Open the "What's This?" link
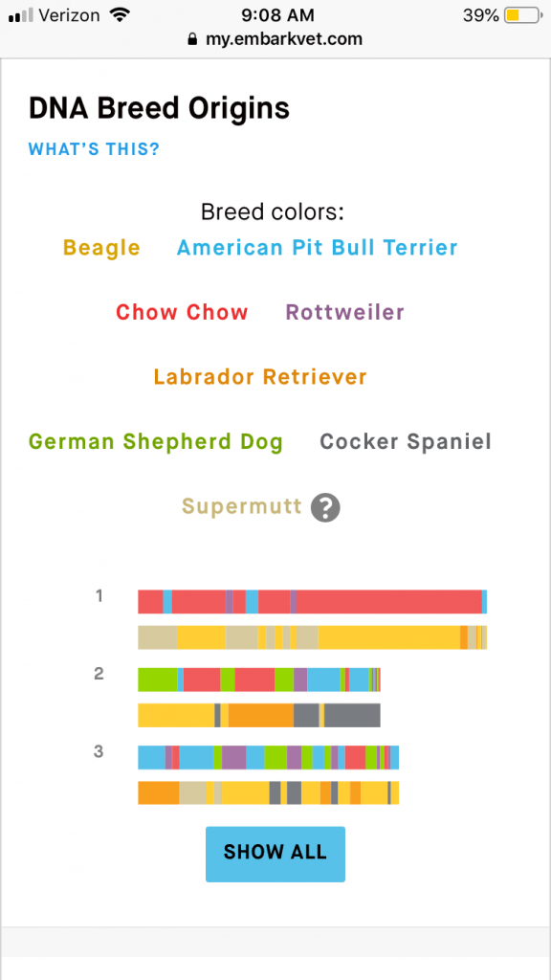 [x=95, y=149]
